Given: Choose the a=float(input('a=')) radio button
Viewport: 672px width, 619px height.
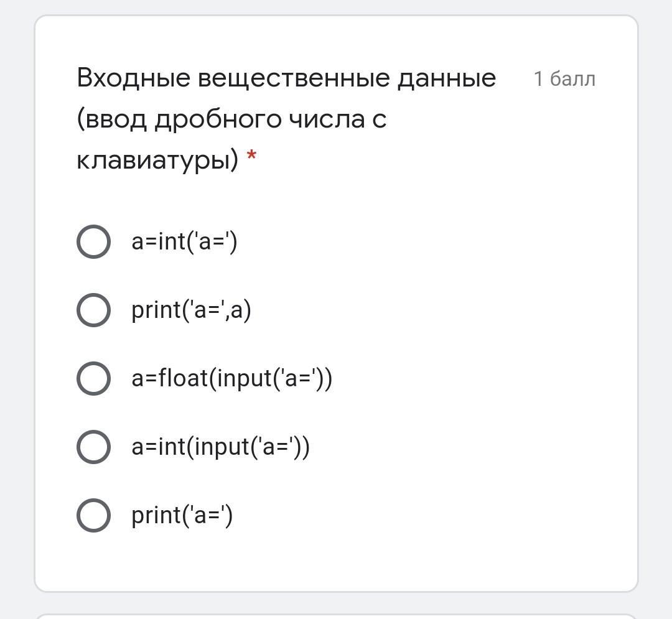Looking at the screenshot, I should click(93, 378).
